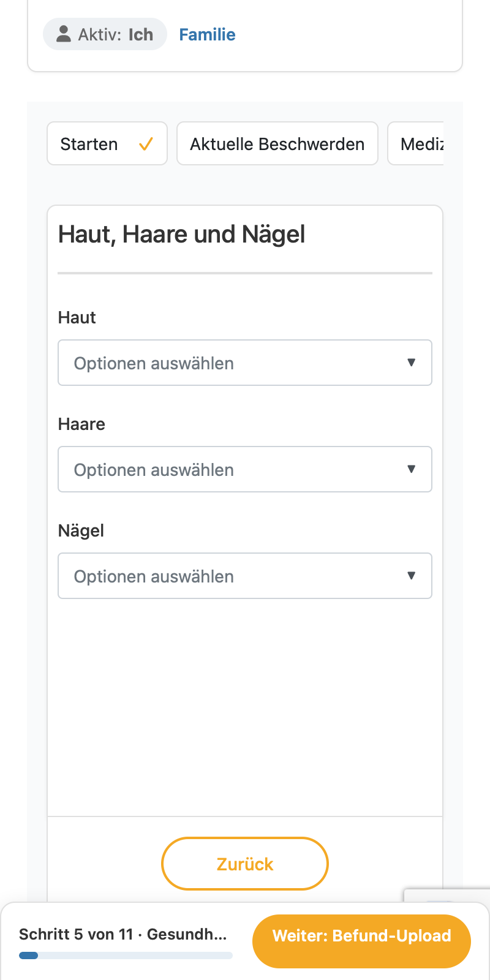This screenshot has width=490, height=980.
Task: Select the partially visible Mediz tab
Action: tap(416, 143)
